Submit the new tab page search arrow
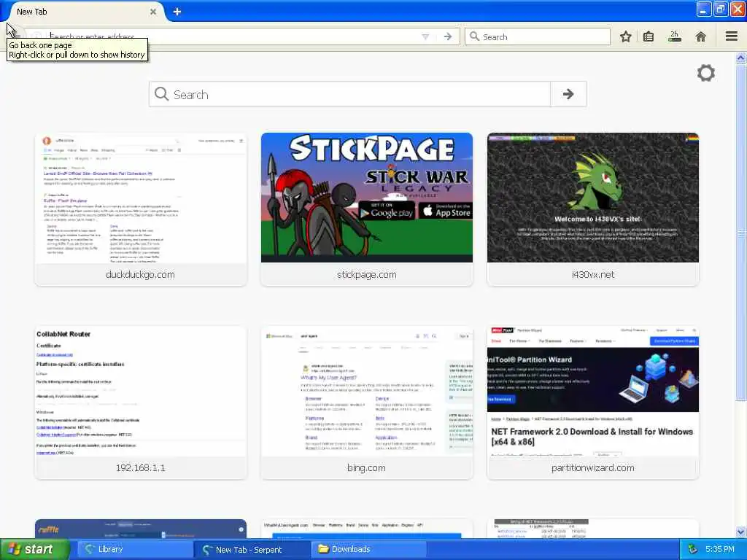Screen dimensions: 747x560 [568, 94]
